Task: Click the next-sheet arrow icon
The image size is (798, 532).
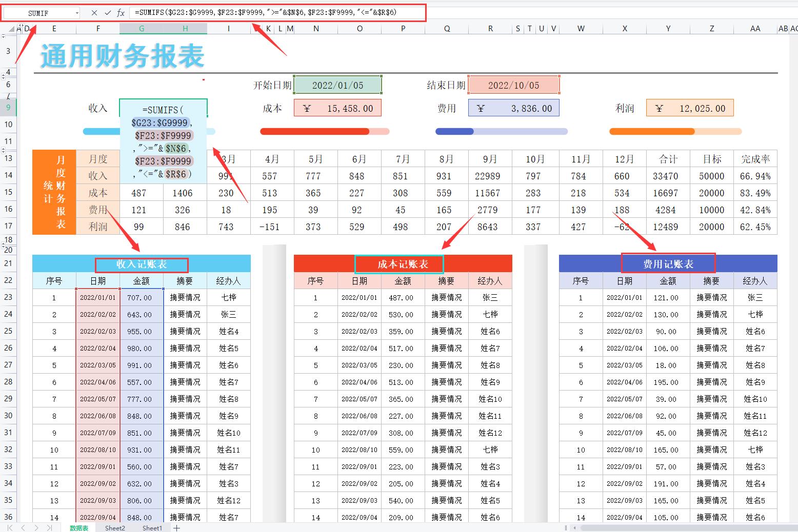Action: tap(35, 528)
